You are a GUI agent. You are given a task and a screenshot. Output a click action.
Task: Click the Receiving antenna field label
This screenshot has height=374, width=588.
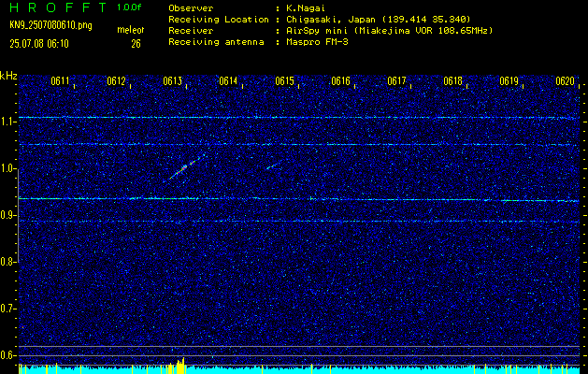tap(216, 42)
